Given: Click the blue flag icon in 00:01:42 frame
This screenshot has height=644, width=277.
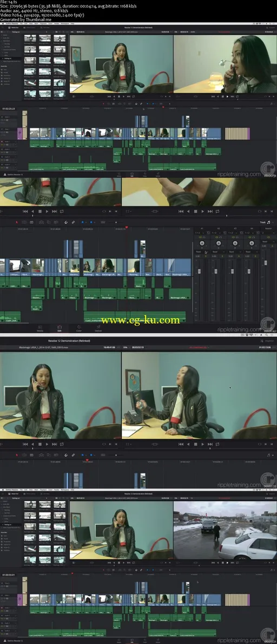Looking at the screenshot, I should click(x=82, y=222).
